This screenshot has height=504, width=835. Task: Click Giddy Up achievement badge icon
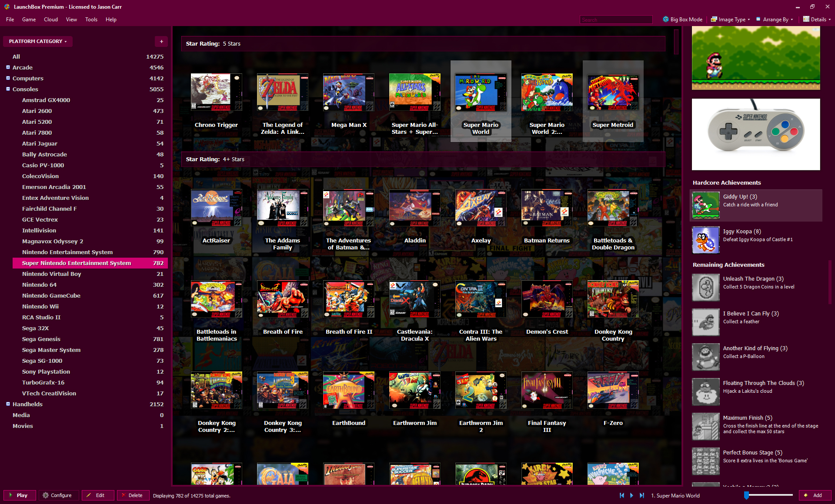[706, 206]
